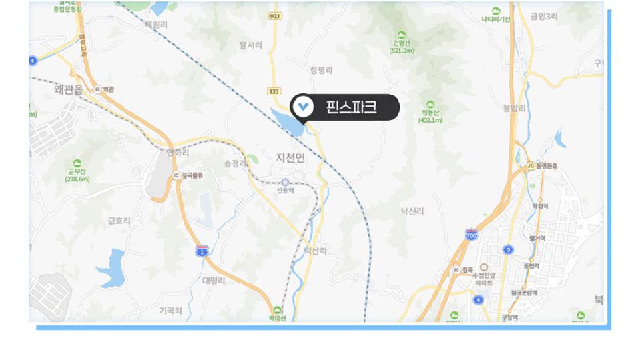Select the 건령산 mountain peak icon

(402, 35)
